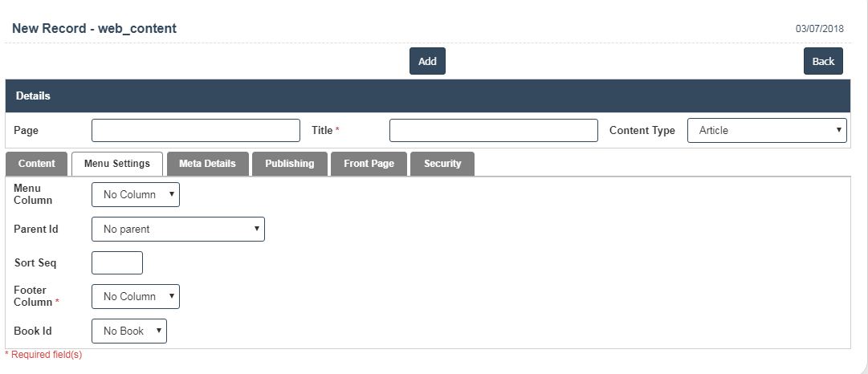Click the Details section header

point(33,96)
